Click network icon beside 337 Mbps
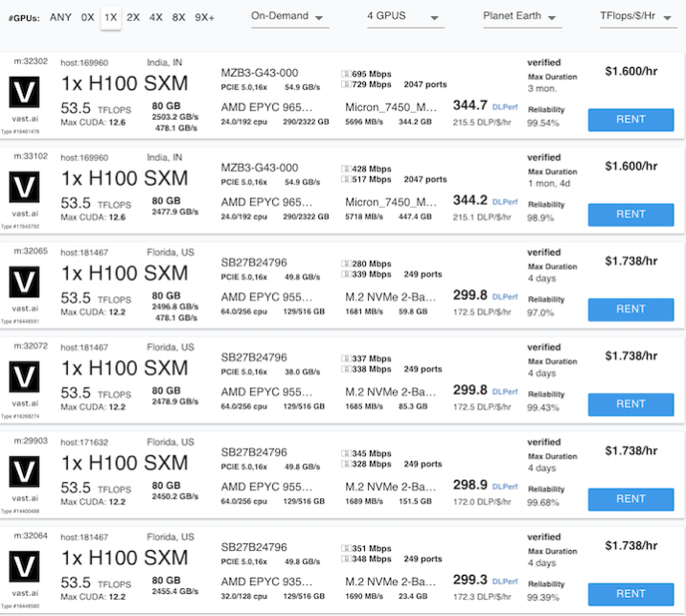Screen dimensions: 686x616 click(346, 358)
